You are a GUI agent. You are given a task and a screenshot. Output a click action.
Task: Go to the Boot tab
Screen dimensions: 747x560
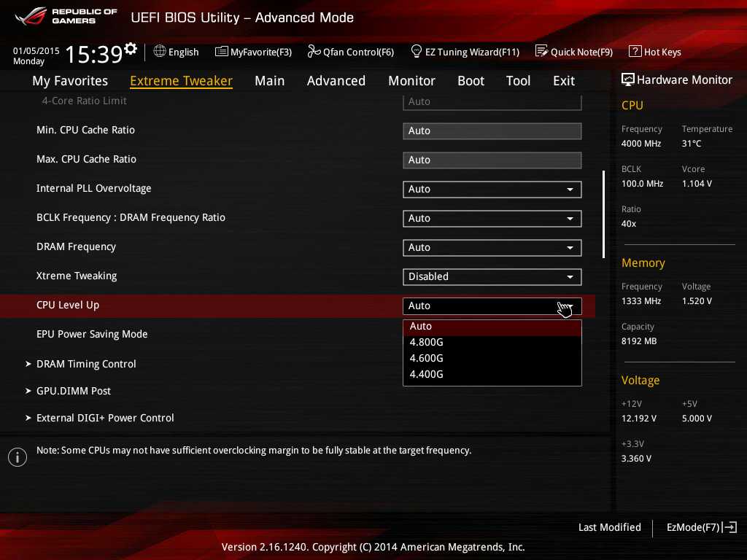coord(471,81)
